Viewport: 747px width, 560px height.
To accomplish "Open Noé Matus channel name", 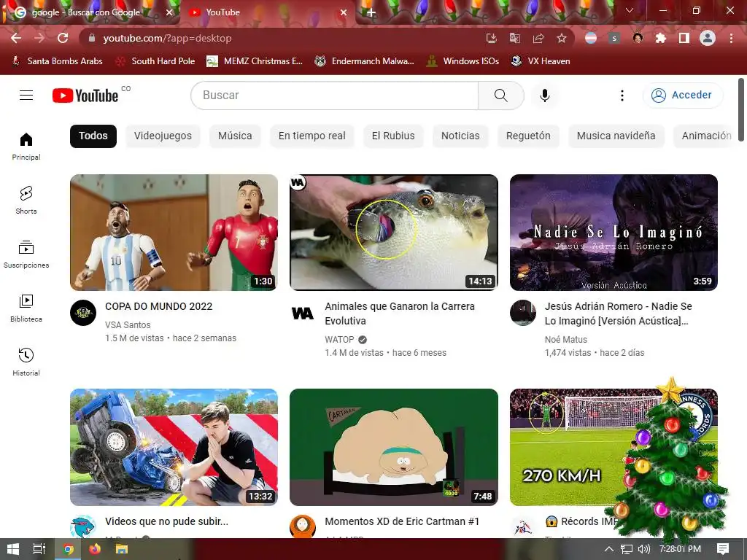I will point(566,340).
